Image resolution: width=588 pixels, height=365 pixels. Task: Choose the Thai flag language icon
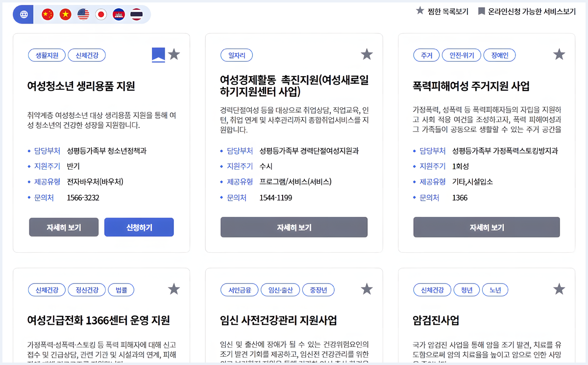pos(137,14)
